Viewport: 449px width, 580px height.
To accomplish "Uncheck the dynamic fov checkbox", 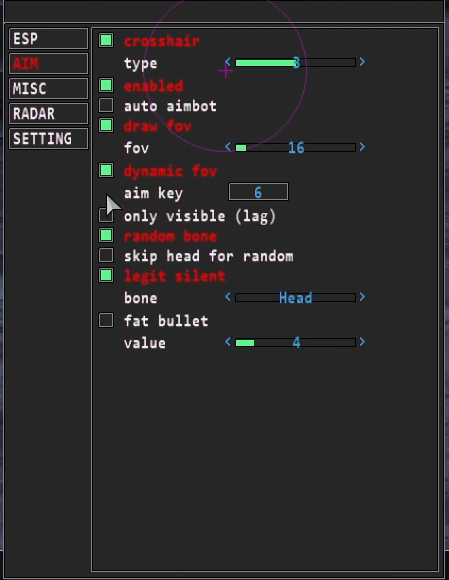I will [106, 170].
